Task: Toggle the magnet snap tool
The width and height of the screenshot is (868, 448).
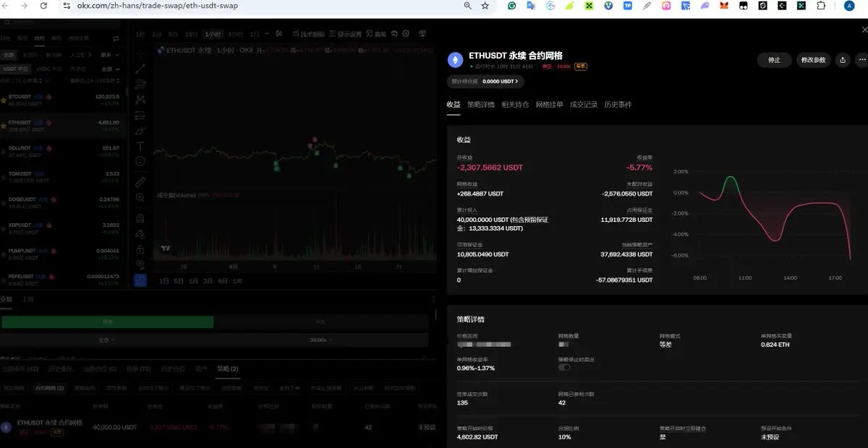Action: [x=140, y=217]
